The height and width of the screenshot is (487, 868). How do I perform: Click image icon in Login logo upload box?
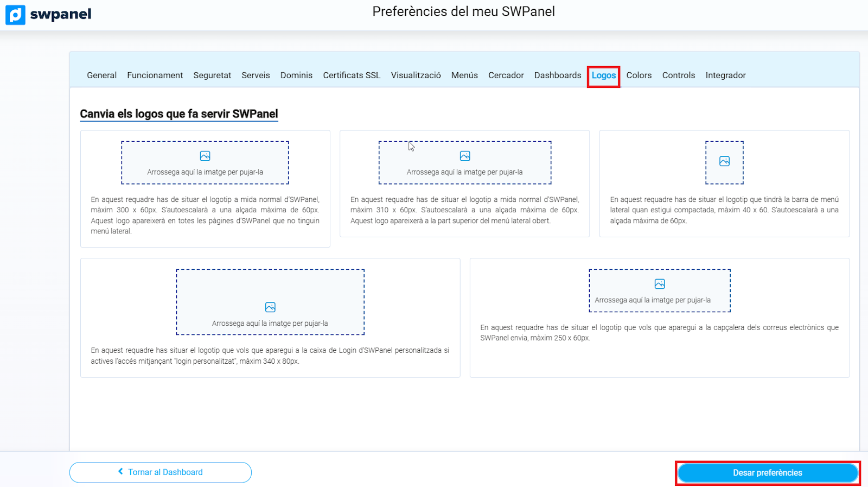coord(270,307)
